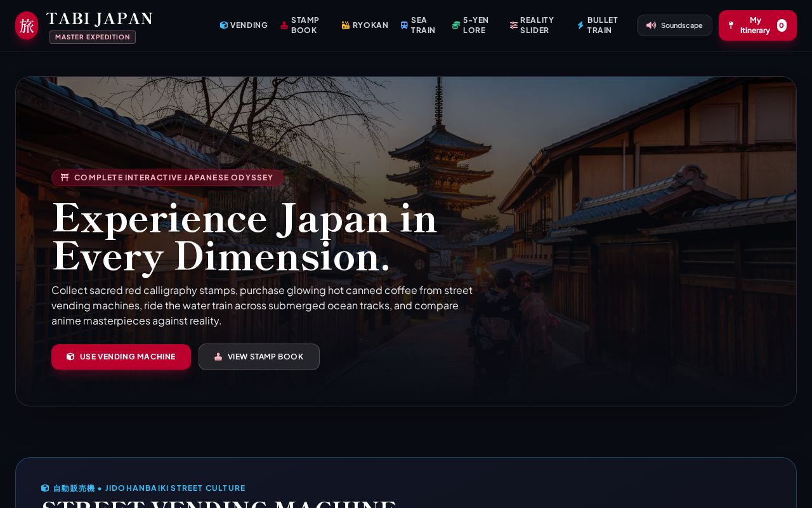Screen dimensions: 812x508
Task: Jump to 5-Yen Lore section
Action: 475,25
